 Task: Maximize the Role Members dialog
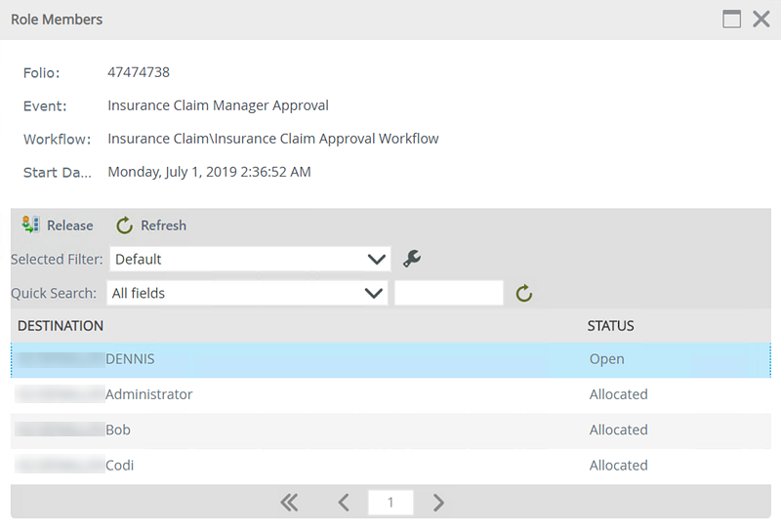731,19
